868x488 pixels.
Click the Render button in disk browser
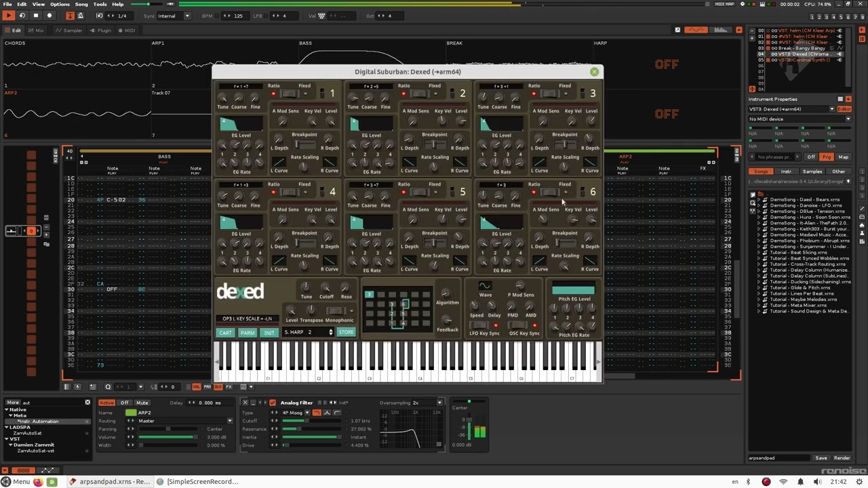click(842, 458)
